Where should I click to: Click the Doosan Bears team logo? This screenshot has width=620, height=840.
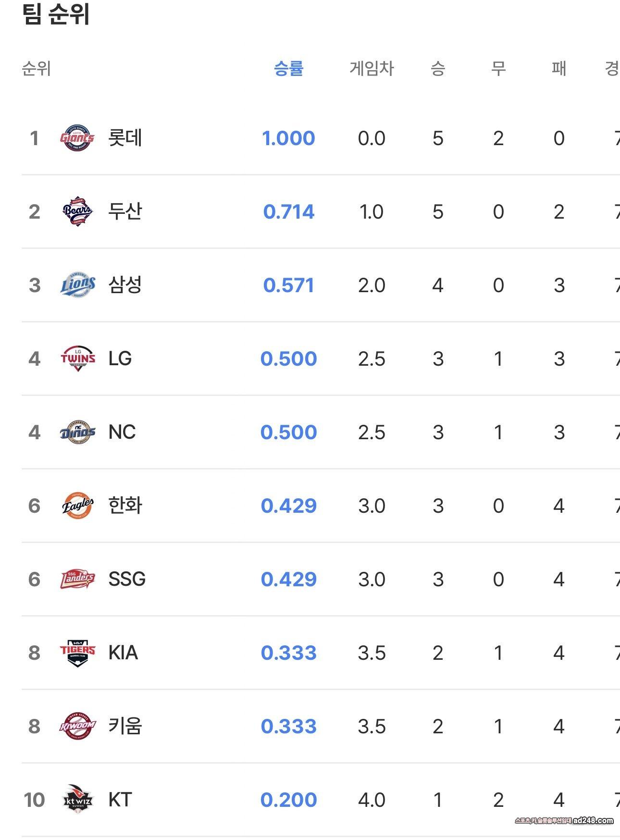click(x=77, y=211)
